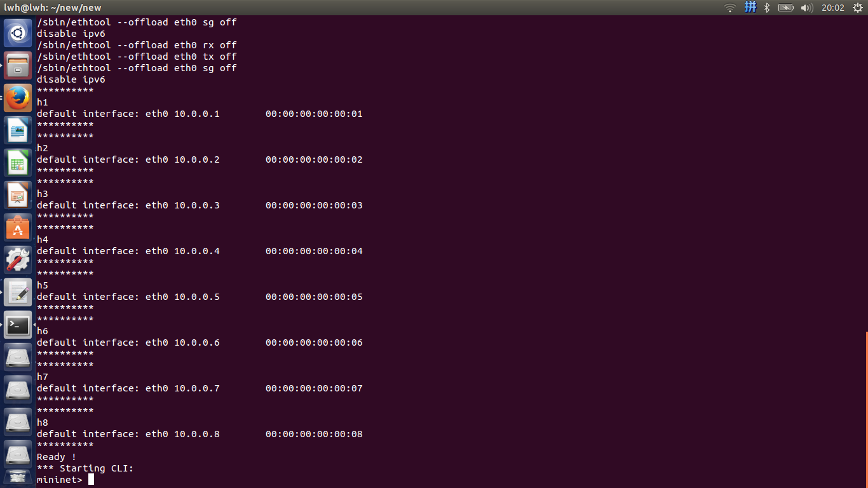Launch LibreOffice Writer
This screenshot has height=488, width=868.
coord(17,130)
